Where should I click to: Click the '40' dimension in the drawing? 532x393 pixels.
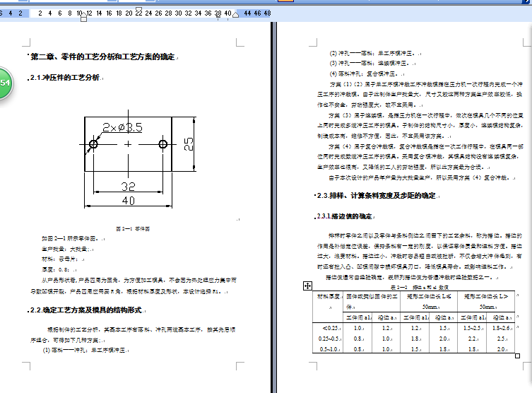(129, 201)
